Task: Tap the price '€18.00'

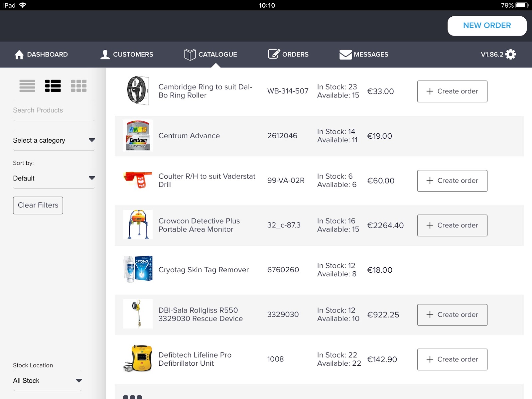Action: [x=380, y=270]
